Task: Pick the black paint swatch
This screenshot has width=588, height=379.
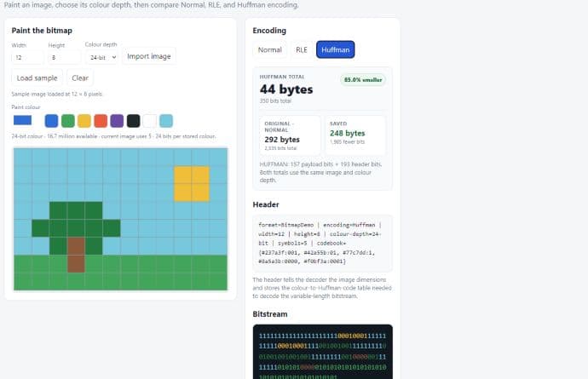Action: [x=134, y=121]
